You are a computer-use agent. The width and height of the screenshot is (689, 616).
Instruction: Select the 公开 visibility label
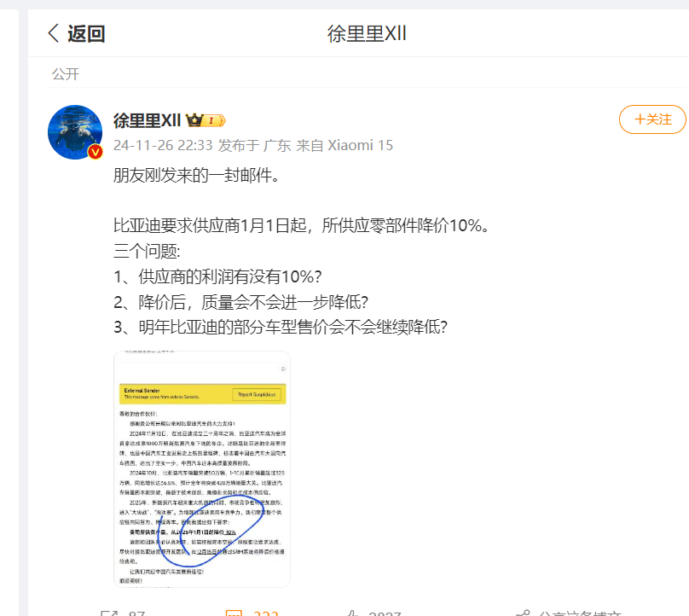[66, 74]
